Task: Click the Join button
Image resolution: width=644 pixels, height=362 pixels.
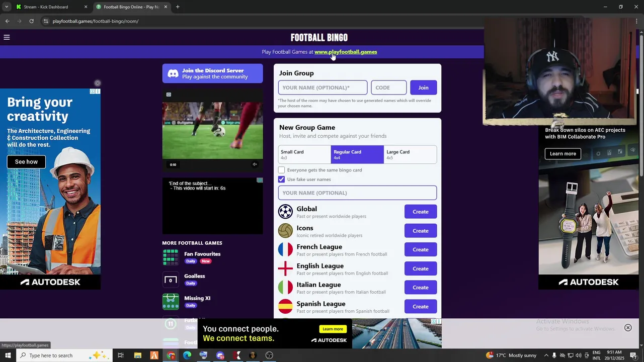Action: 423,87
